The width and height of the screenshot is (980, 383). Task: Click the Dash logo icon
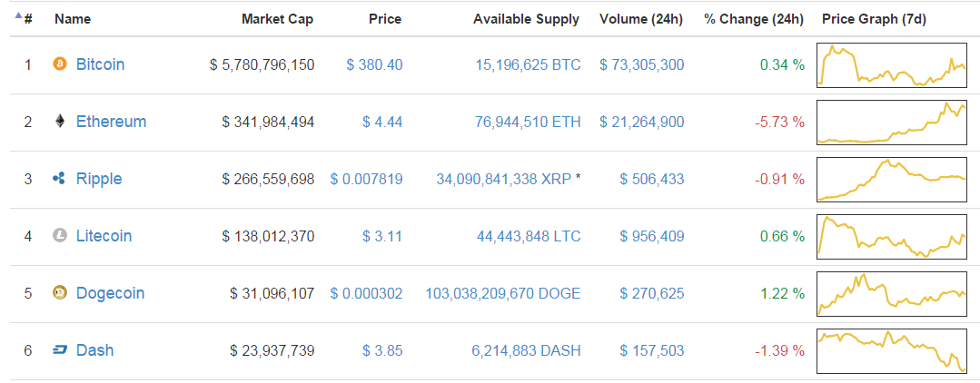coord(61,350)
